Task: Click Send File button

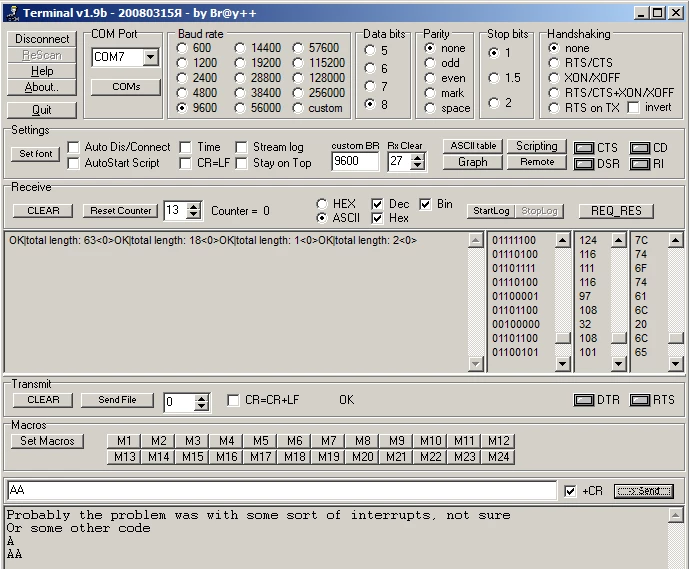Action: (117, 400)
